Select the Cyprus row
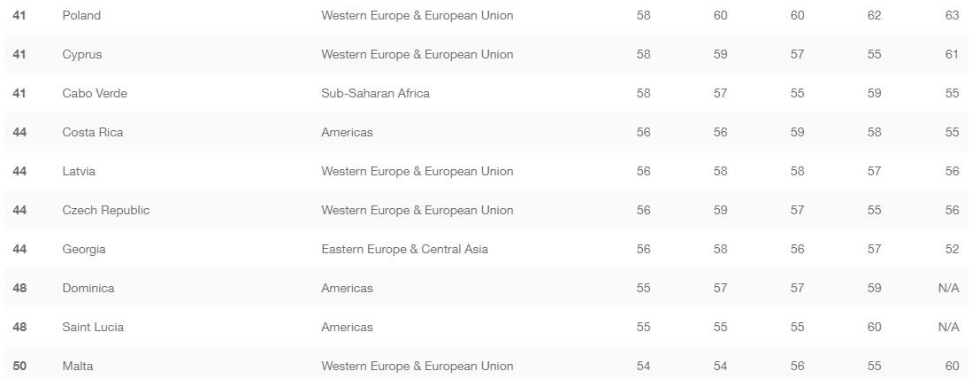Viewport: 980px width, 379px height. tap(82, 55)
